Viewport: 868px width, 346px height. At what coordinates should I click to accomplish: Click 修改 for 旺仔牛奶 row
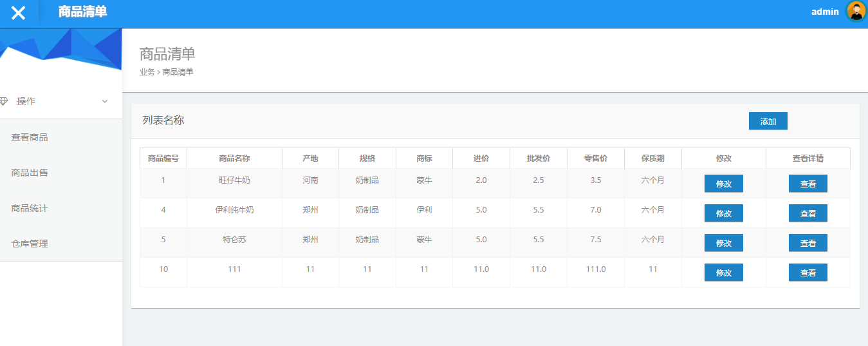pyautogui.click(x=724, y=184)
